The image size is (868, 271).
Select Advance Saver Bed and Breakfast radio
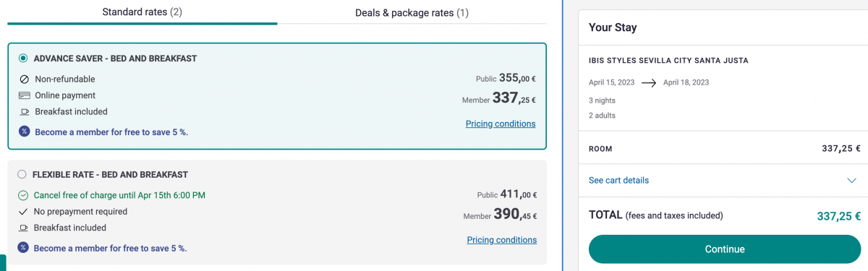pyautogui.click(x=23, y=59)
